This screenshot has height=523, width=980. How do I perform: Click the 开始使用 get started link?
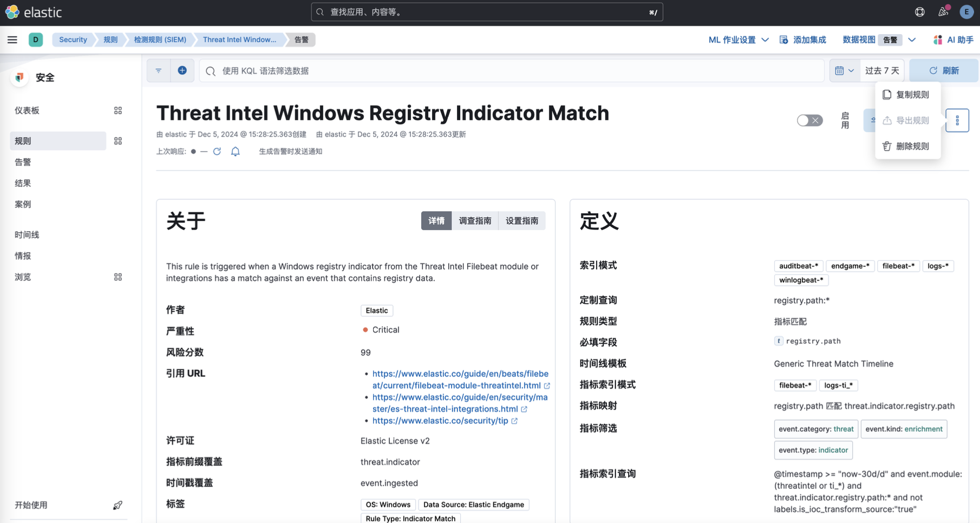coord(31,505)
